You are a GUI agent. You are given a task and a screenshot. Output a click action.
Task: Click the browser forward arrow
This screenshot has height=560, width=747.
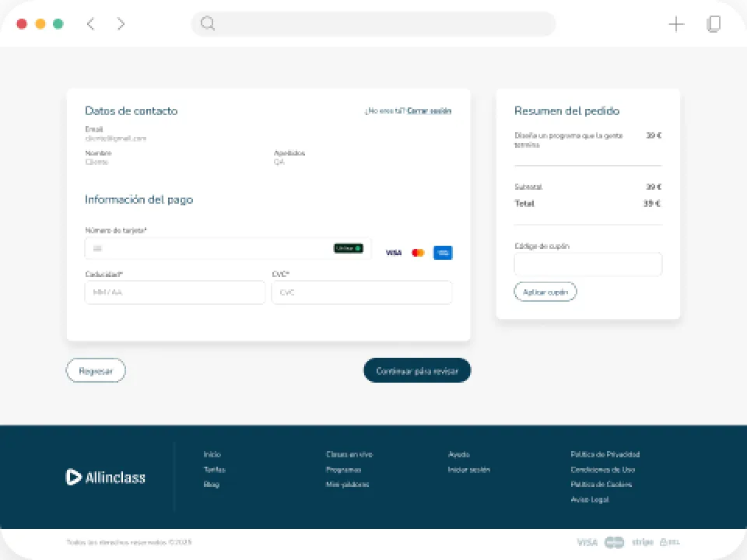121,24
